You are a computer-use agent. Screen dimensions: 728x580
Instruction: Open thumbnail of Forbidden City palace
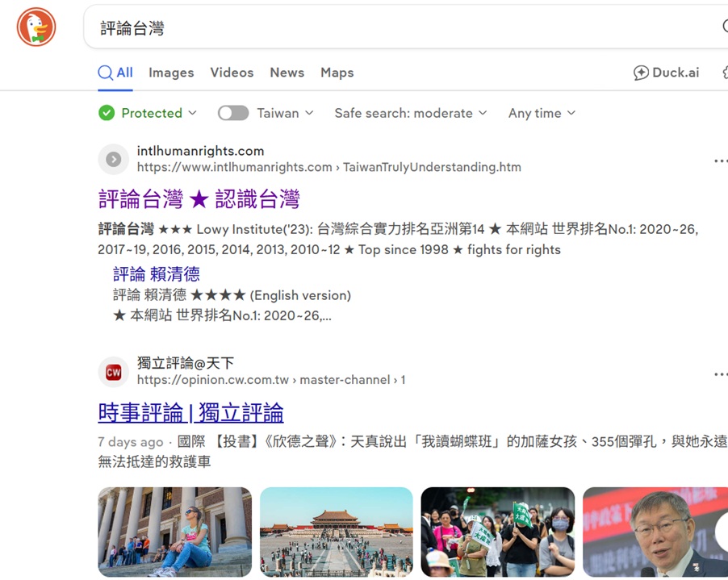(336, 532)
